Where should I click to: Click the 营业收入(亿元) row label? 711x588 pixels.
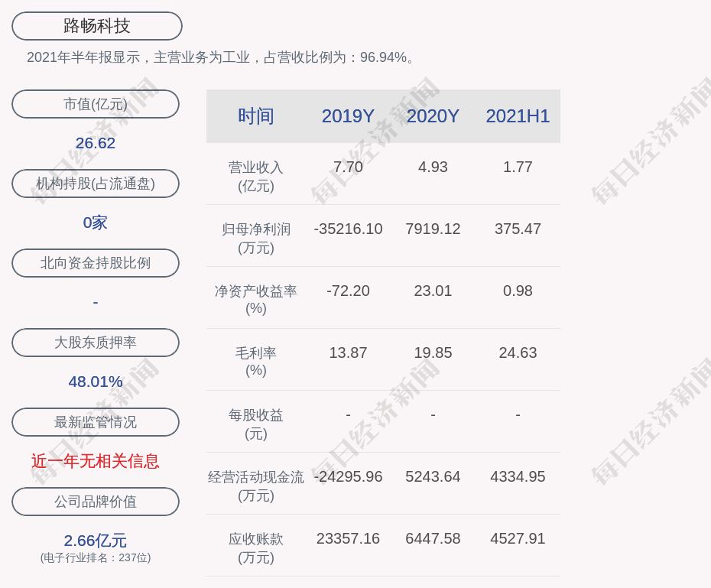coord(256,177)
